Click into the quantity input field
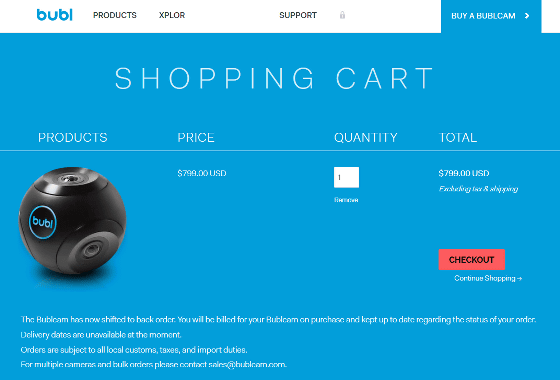This screenshot has height=380, width=560. pos(346,177)
